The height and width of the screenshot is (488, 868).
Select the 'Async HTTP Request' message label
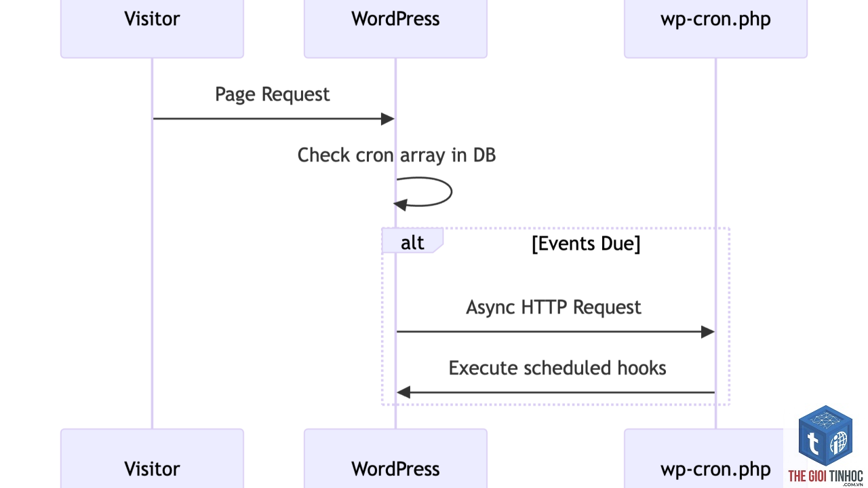coord(553,307)
